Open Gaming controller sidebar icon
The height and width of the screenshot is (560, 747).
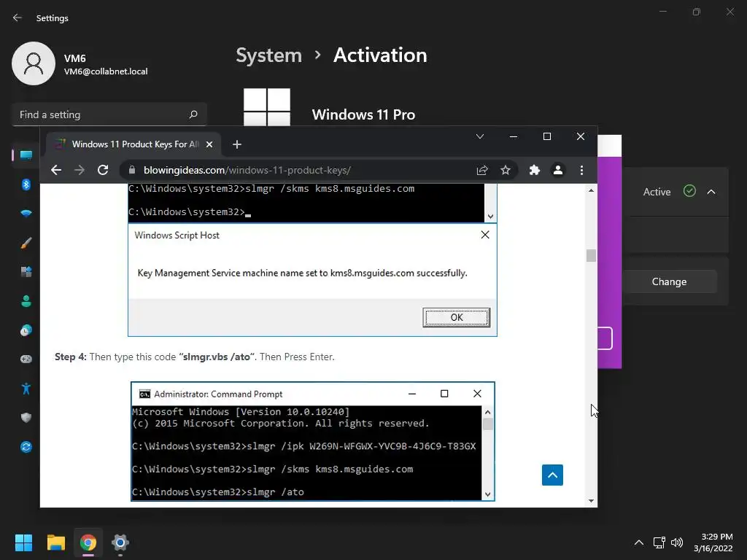pyautogui.click(x=26, y=359)
